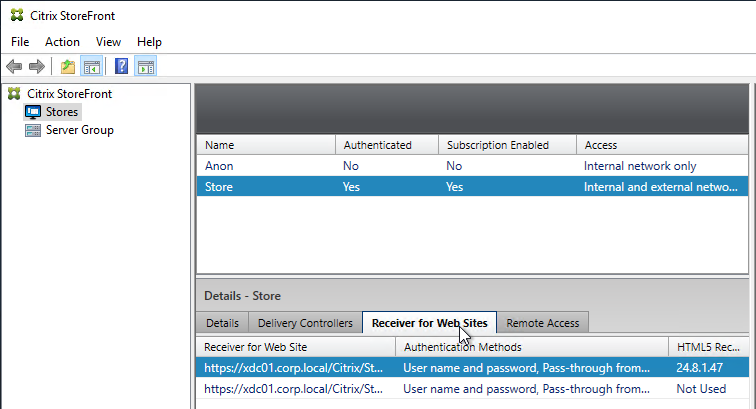Click the Authentication Methods column header
Viewport: 756px width, 409px height.
tap(462, 347)
